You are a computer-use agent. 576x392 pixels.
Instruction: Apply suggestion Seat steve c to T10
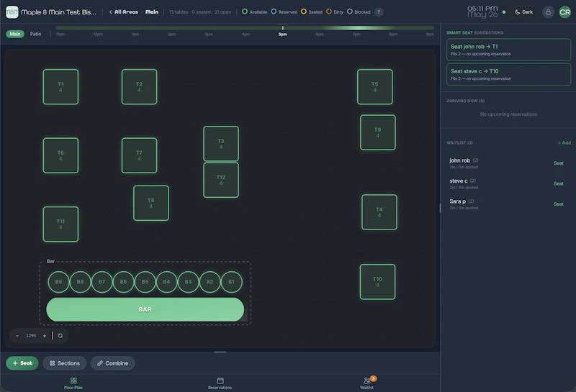tap(508, 75)
